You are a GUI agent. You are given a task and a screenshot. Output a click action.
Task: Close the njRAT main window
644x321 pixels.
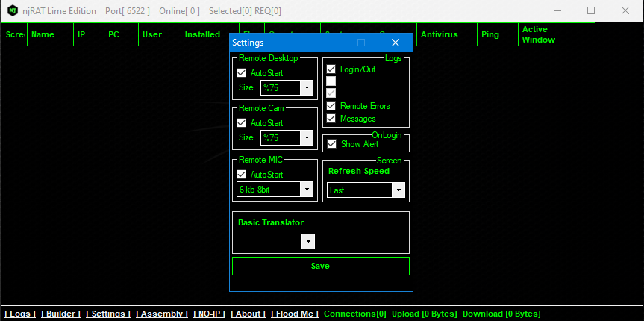[x=625, y=10]
